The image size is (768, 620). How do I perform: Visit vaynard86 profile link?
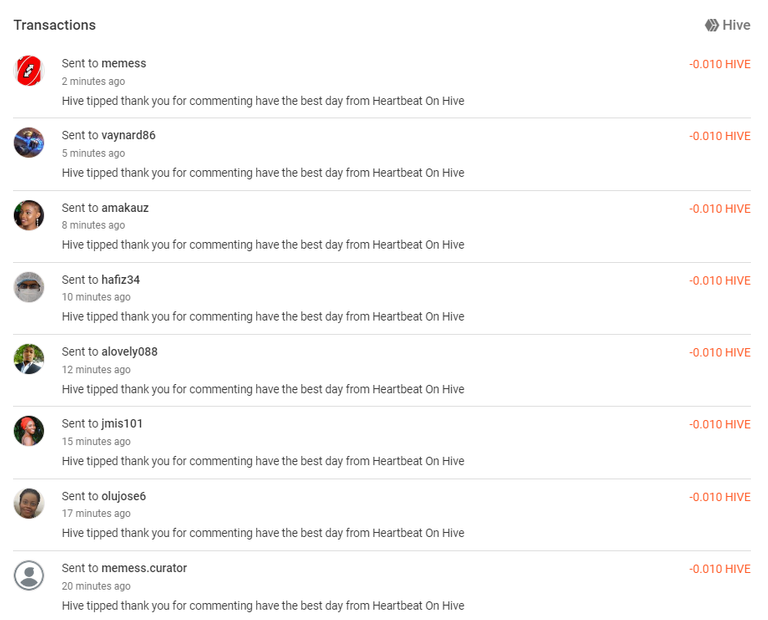coord(128,135)
